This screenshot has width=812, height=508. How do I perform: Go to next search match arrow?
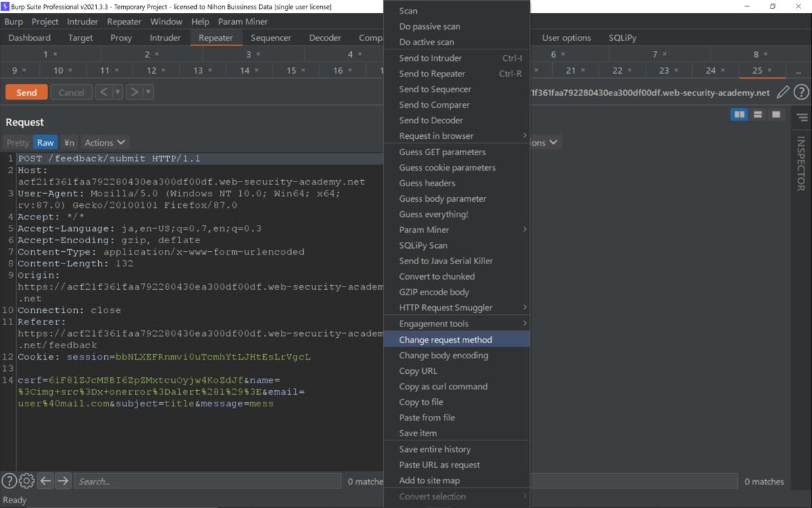[63, 481]
